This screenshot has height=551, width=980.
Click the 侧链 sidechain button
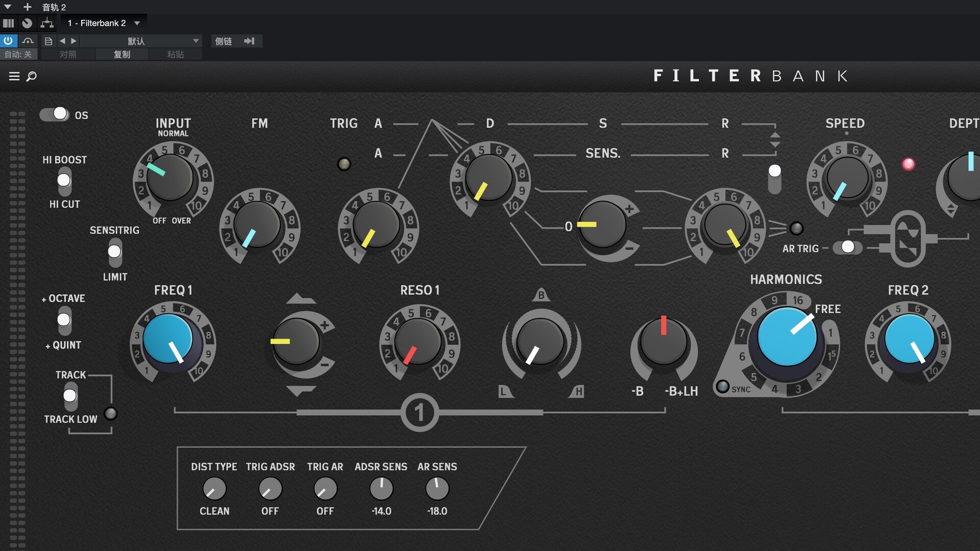pyautogui.click(x=224, y=41)
